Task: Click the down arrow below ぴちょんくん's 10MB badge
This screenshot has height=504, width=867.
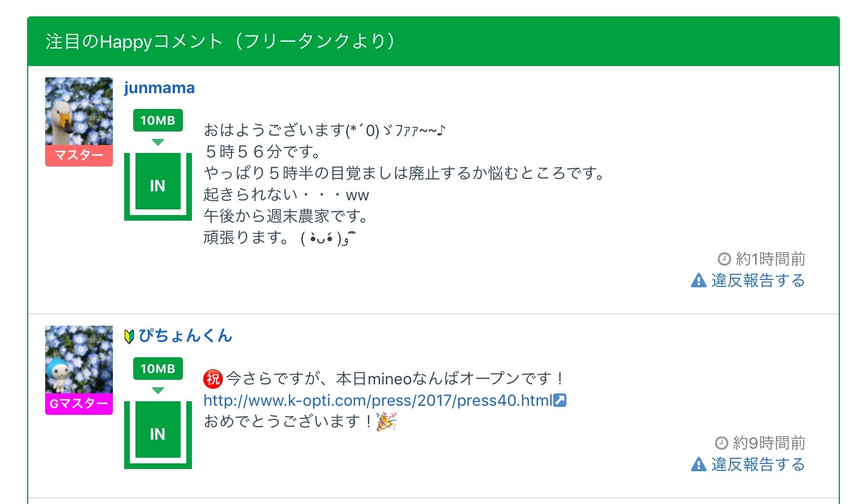Action: tap(158, 391)
